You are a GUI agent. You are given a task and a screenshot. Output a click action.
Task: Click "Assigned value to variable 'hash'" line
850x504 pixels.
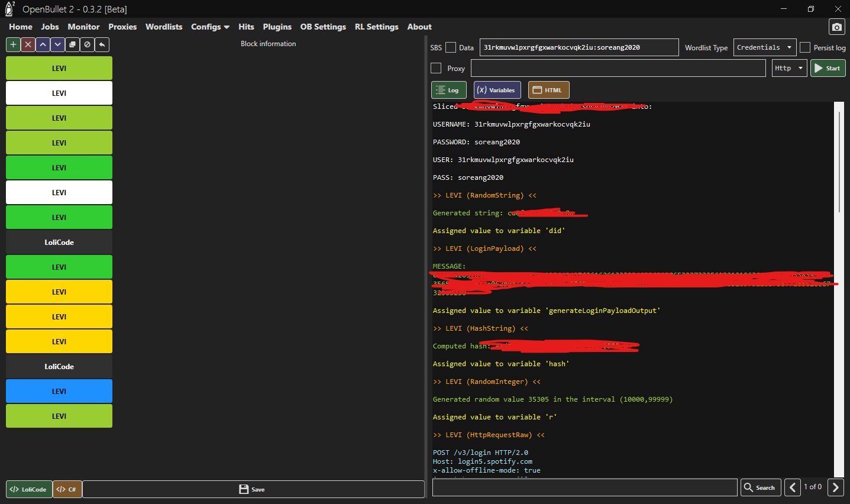click(501, 364)
